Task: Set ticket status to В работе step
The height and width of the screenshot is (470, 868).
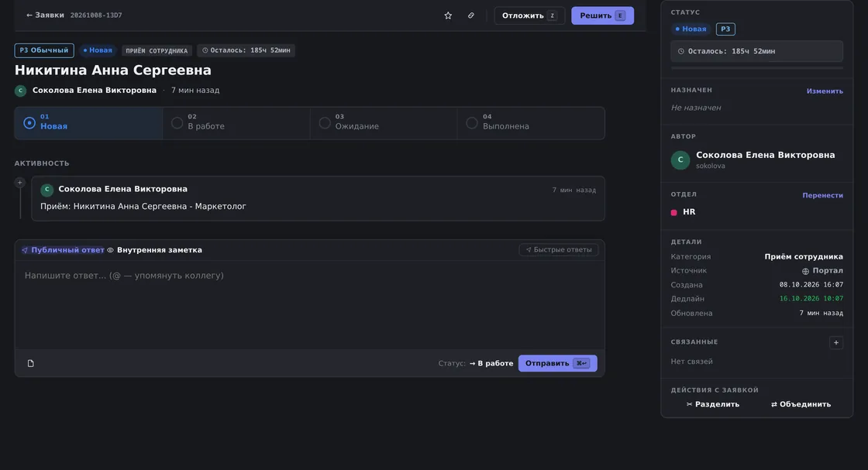Action: click(236, 123)
